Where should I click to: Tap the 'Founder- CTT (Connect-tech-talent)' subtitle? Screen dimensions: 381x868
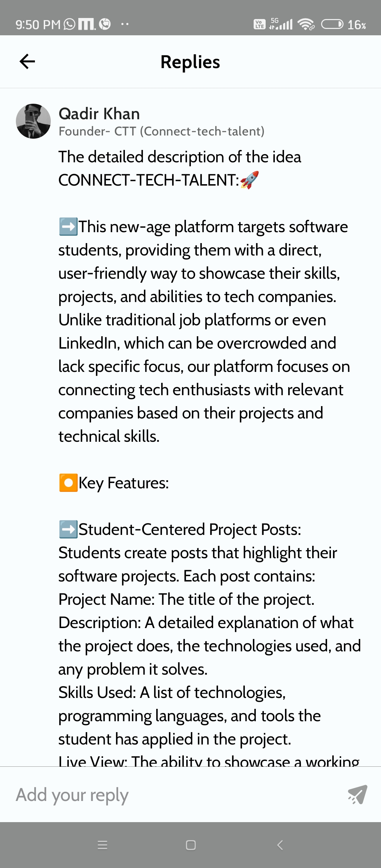click(x=161, y=131)
